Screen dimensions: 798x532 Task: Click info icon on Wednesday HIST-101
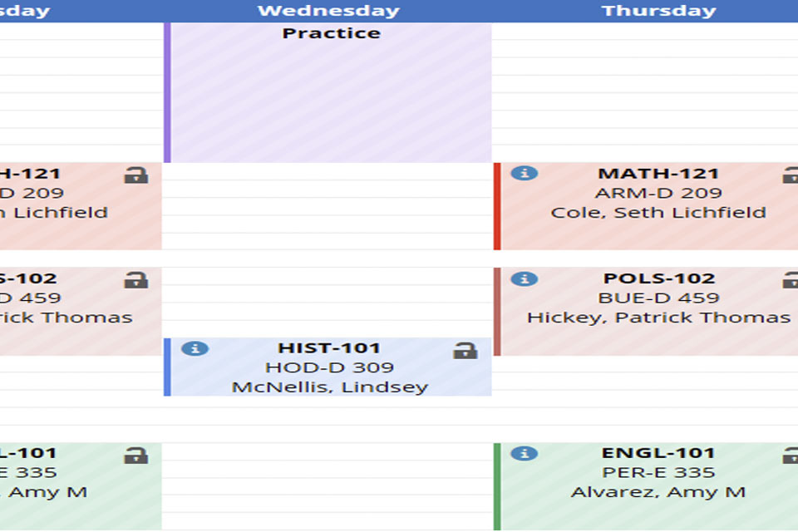tap(195, 349)
